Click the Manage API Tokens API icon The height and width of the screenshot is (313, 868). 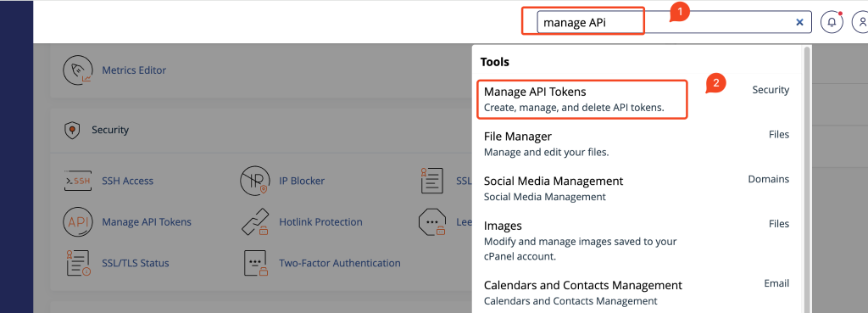[x=77, y=221]
